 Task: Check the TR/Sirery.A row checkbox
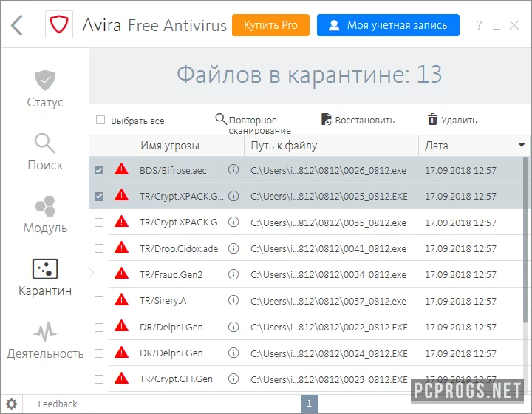(99, 301)
